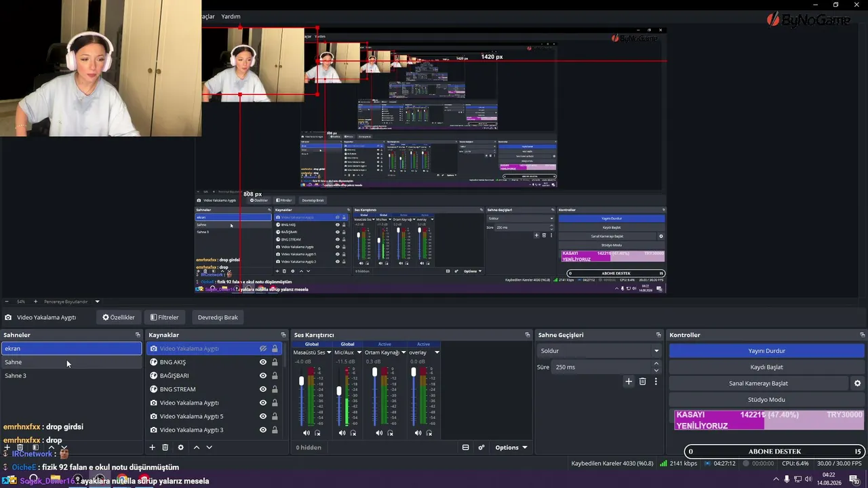Switch to Sahne 3 scene

(x=71, y=375)
